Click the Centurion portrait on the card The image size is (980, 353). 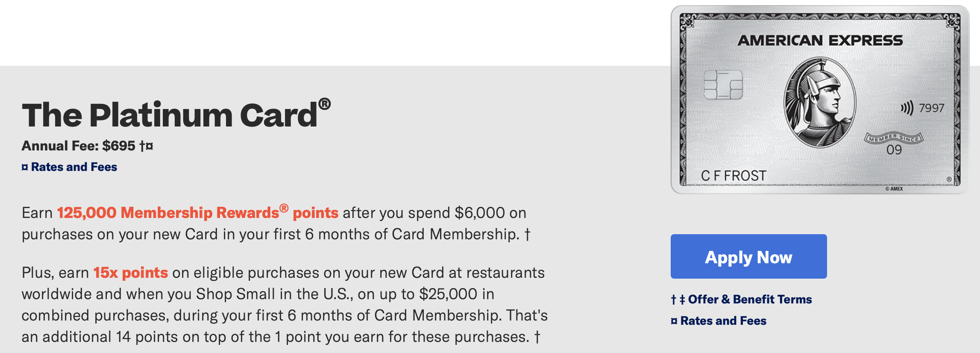[x=819, y=103]
